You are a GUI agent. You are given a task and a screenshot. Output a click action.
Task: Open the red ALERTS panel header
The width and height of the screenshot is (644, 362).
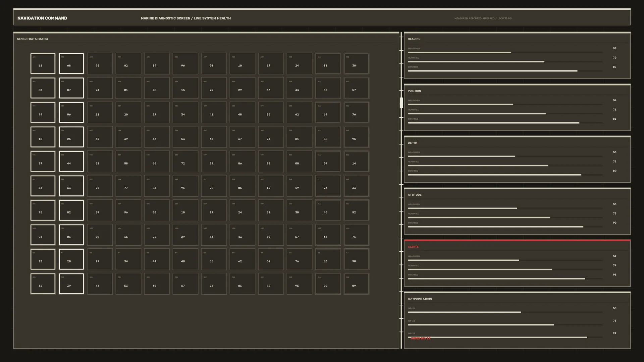coord(413,247)
